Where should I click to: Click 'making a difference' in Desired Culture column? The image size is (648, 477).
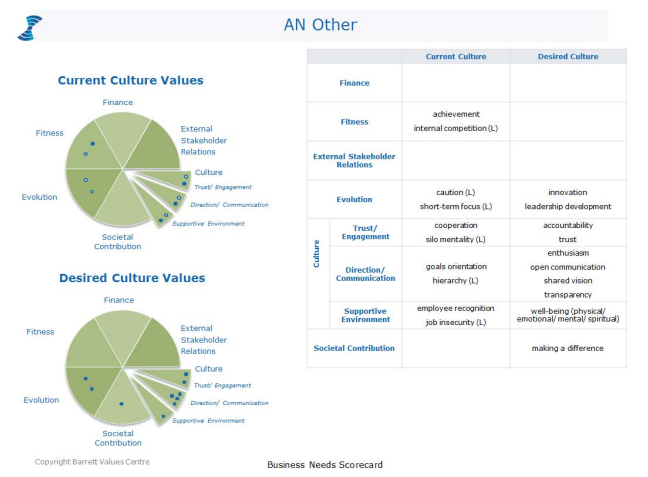pyautogui.click(x=567, y=348)
